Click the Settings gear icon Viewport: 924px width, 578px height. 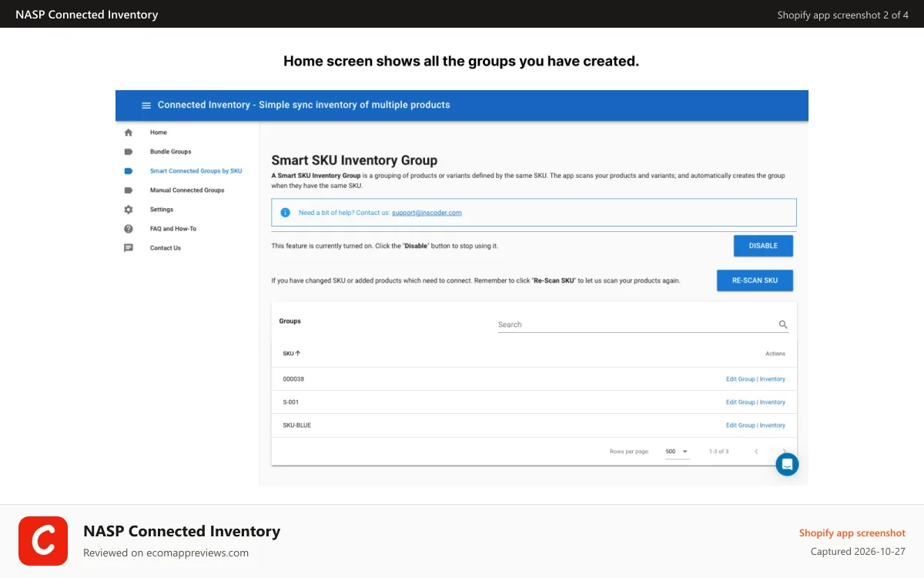[129, 210]
